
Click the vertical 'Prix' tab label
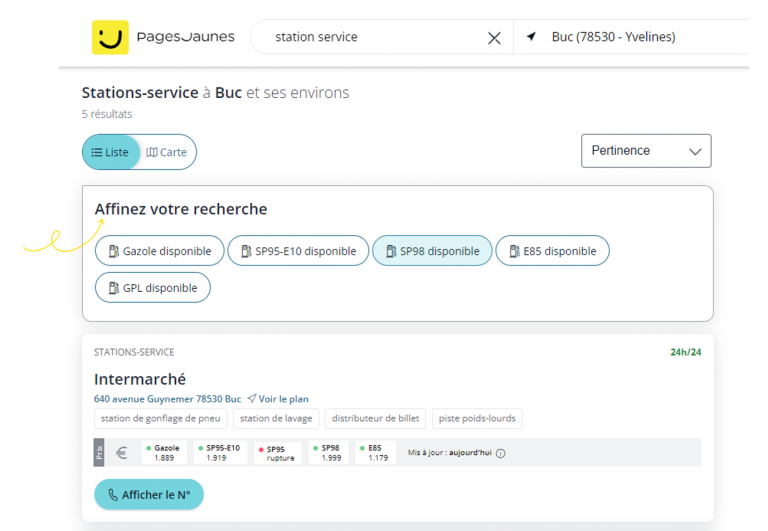click(99, 452)
